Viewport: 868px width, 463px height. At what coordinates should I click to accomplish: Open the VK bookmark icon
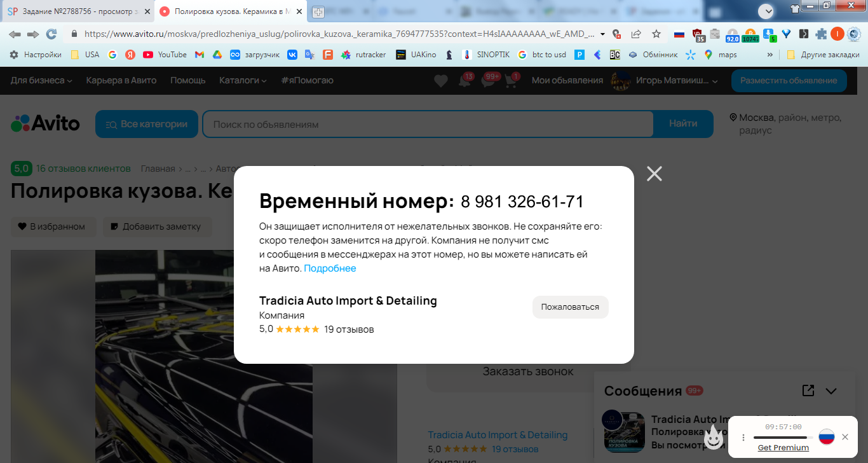click(x=292, y=55)
